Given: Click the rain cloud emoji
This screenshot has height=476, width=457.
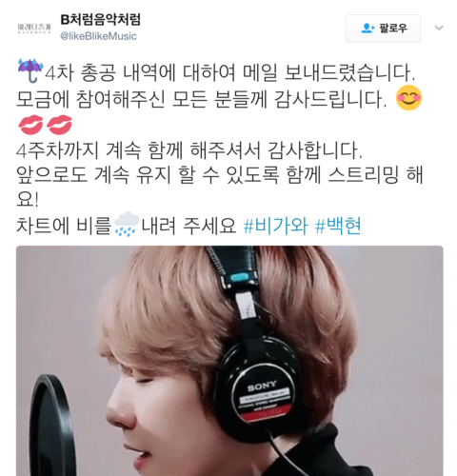Looking at the screenshot, I should tap(127, 224).
